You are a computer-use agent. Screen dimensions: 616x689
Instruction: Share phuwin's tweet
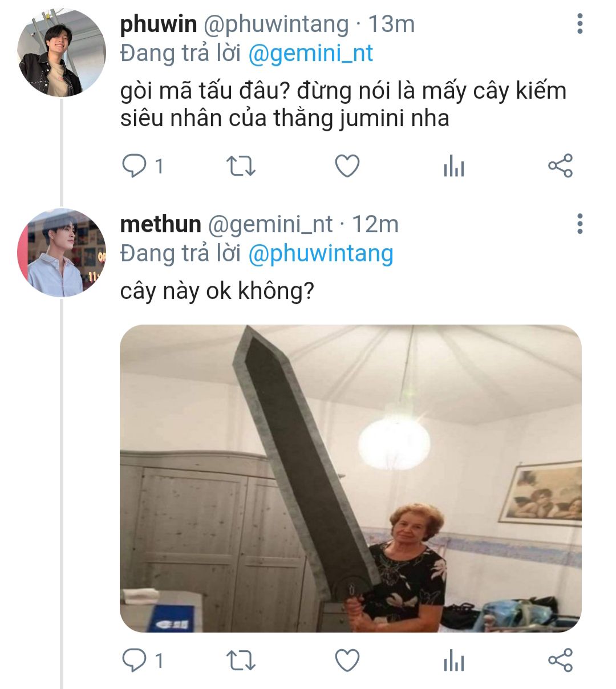(560, 166)
